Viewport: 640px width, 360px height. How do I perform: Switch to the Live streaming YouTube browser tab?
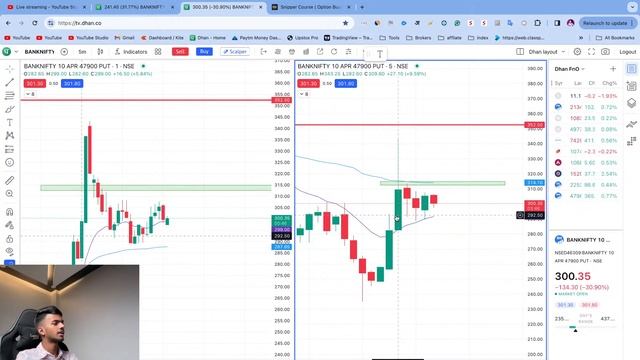[47, 7]
